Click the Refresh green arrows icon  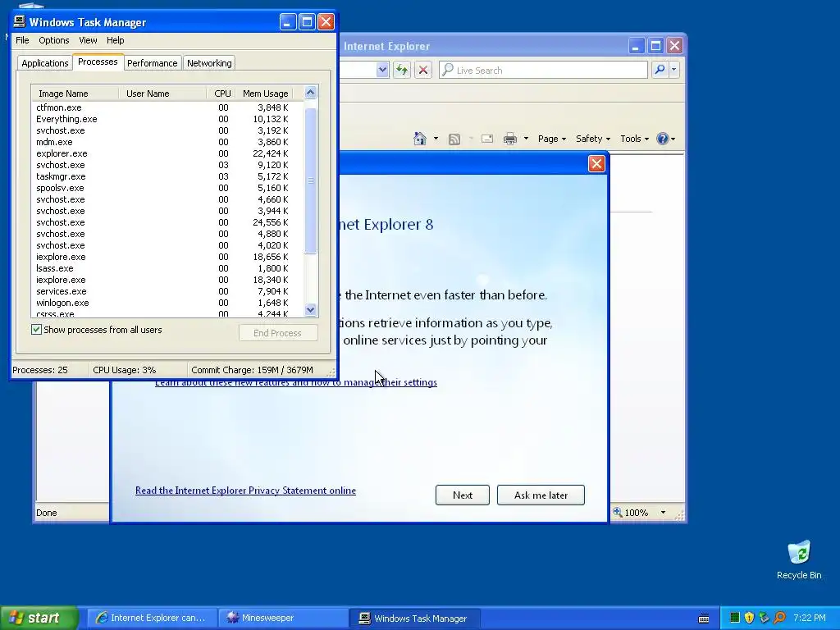402,70
